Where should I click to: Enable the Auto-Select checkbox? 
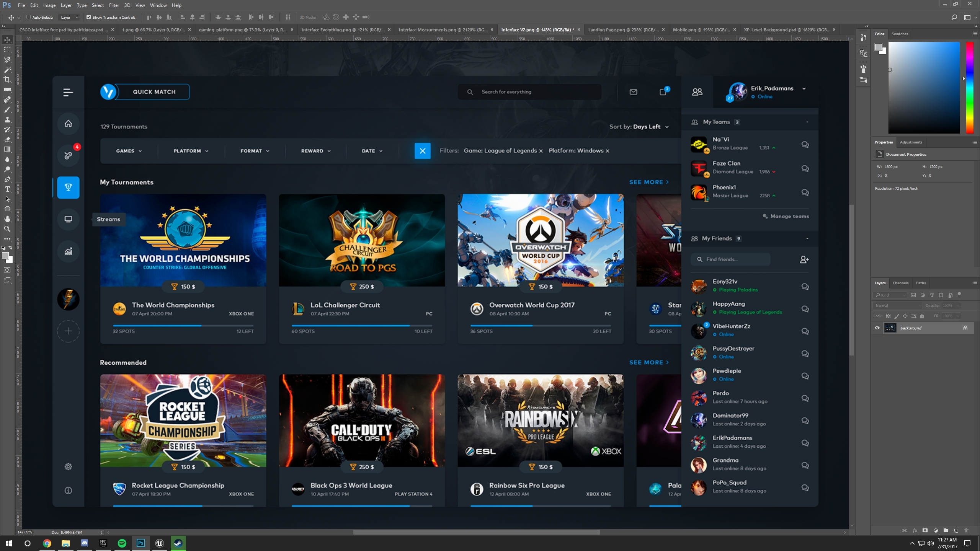pyautogui.click(x=28, y=17)
